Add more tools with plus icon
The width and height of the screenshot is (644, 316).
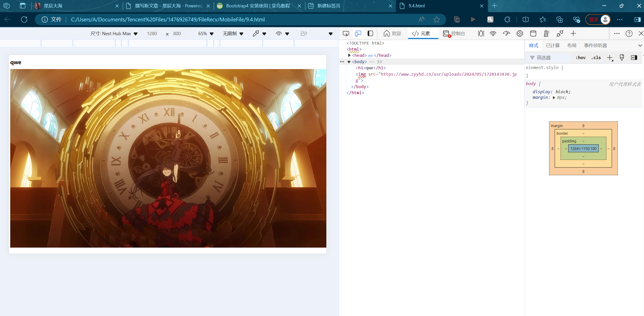(x=573, y=33)
